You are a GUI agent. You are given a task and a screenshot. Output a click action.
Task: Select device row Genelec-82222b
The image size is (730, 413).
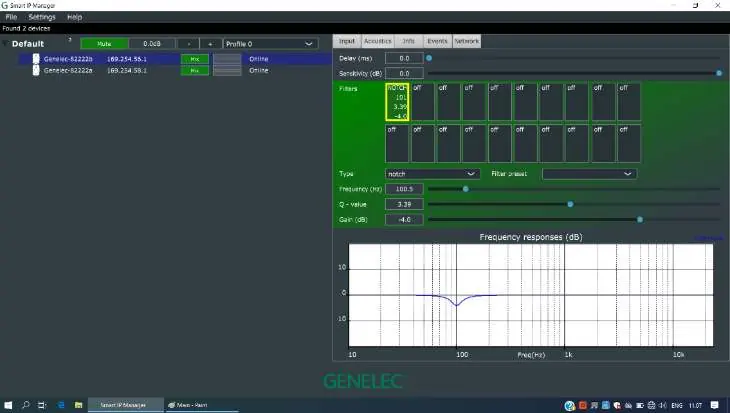point(175,59)
